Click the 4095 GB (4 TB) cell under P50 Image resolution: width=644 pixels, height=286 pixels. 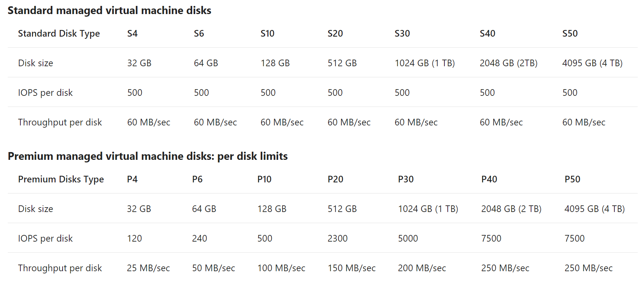(594, 209)
